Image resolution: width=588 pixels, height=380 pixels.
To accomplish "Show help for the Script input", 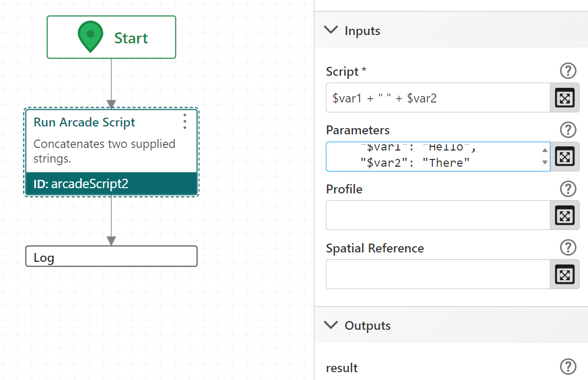I will (568, 70).
